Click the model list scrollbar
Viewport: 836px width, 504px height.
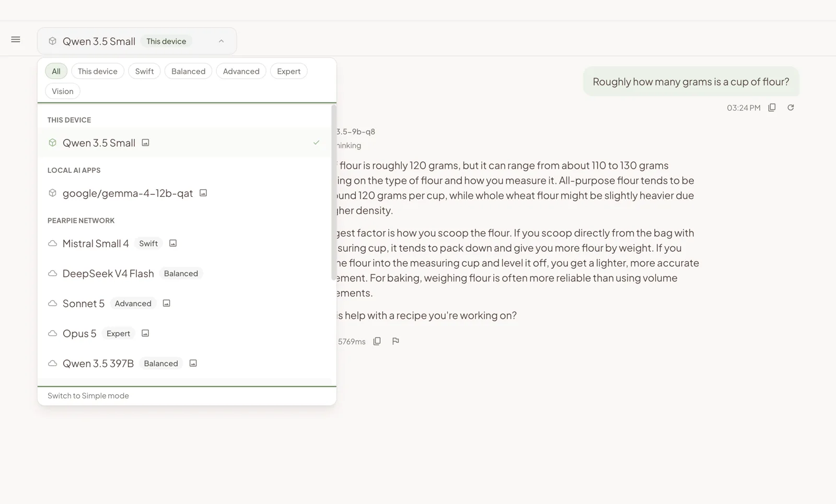(333, 192)
